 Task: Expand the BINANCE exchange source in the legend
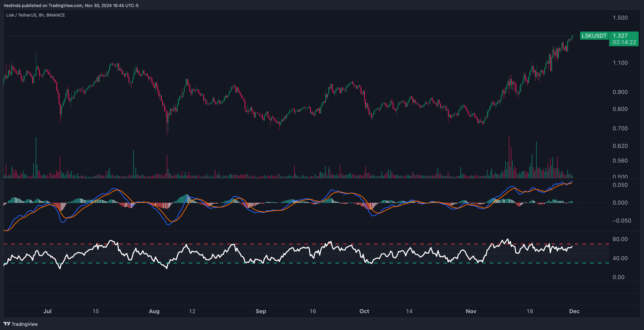(55, 15)
